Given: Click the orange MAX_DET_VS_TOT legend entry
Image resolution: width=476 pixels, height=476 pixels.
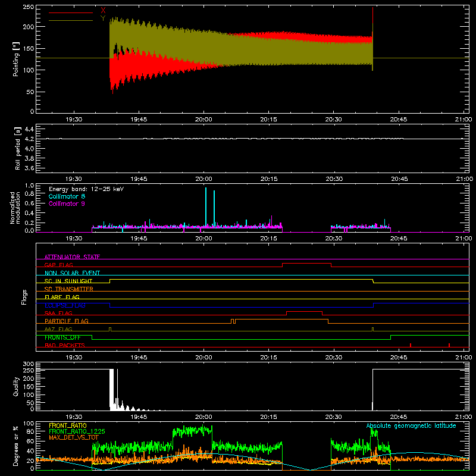Looking at the screenshot, I should 74,437.
